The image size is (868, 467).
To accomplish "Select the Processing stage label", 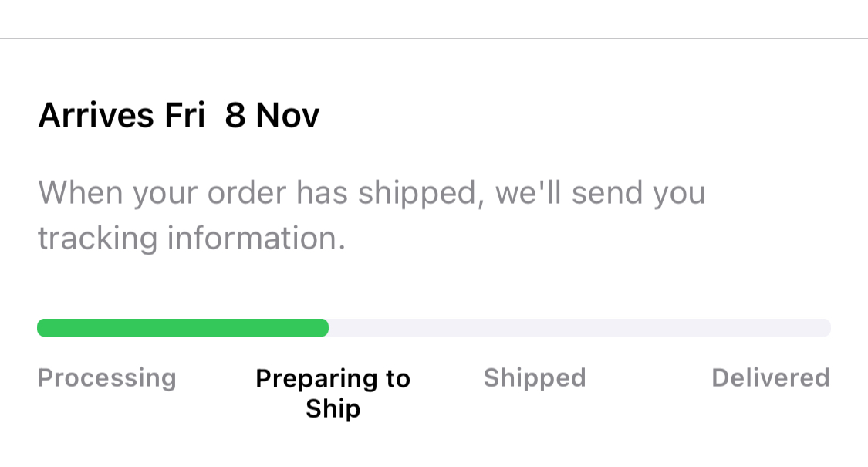I will (107, 378).
